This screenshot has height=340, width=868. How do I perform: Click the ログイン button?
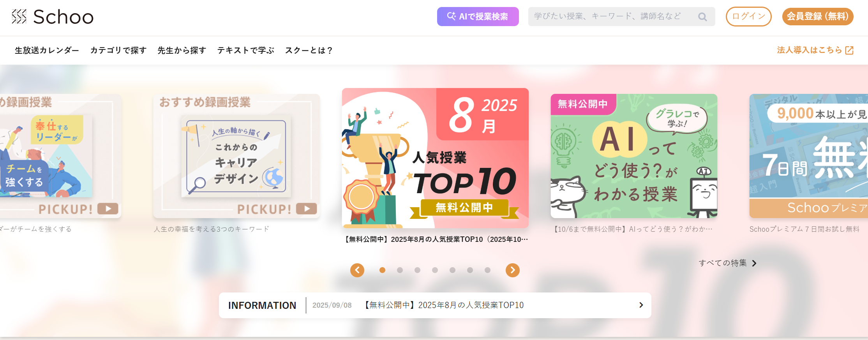[748, 16]
